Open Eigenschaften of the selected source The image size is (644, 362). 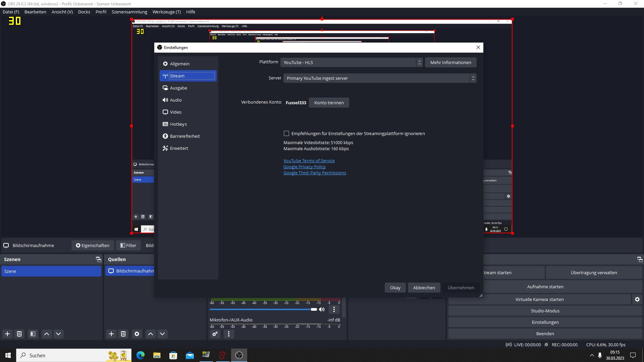93,245
